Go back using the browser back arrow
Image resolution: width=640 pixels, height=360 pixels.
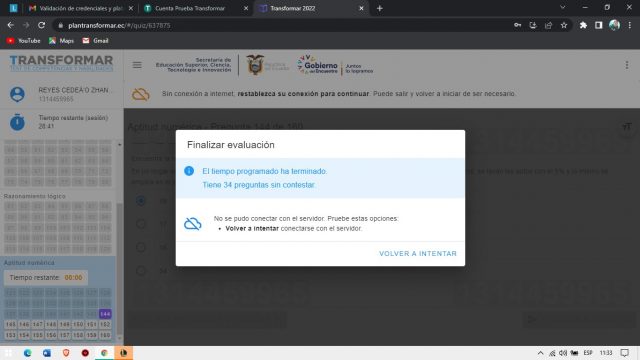[11, 25]
